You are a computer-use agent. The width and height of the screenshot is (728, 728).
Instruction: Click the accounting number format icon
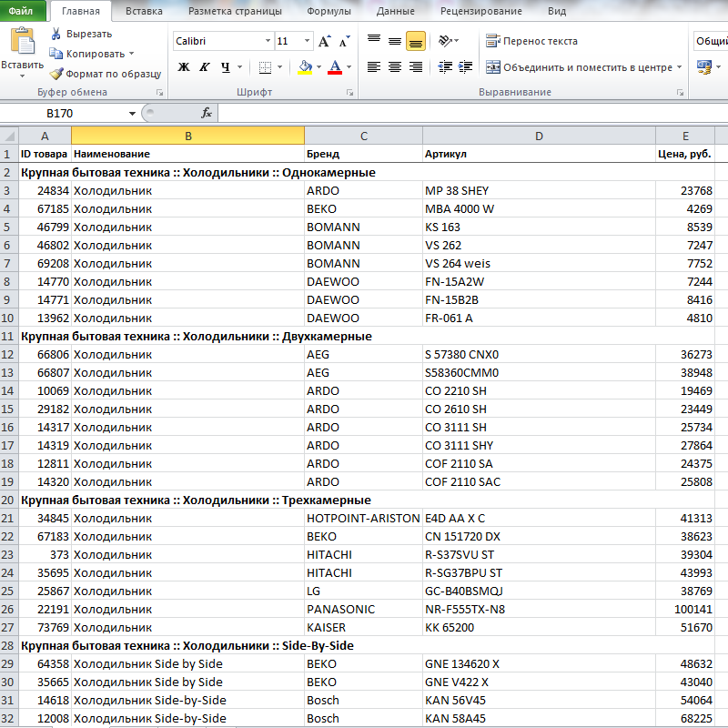click(x=704, y=67)
